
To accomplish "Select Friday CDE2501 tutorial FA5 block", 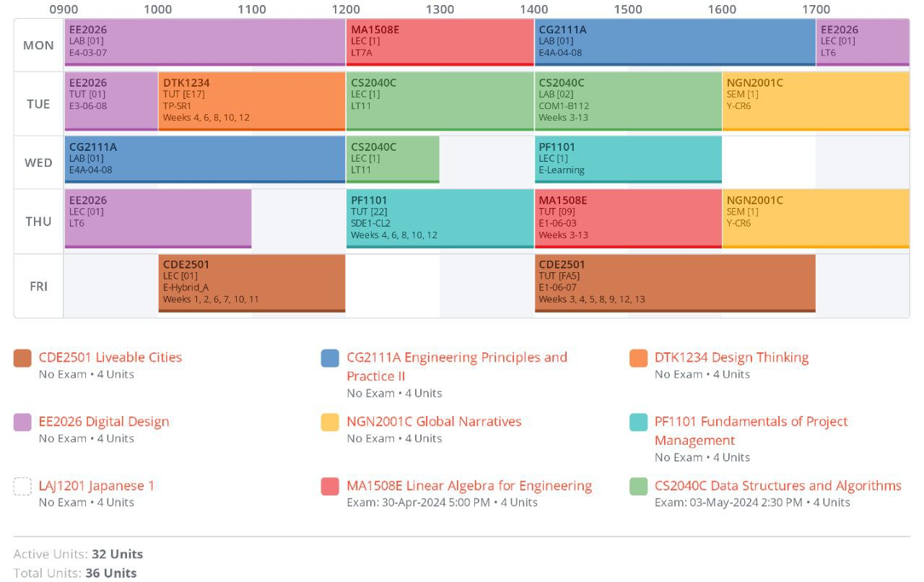I will (674, 283).
